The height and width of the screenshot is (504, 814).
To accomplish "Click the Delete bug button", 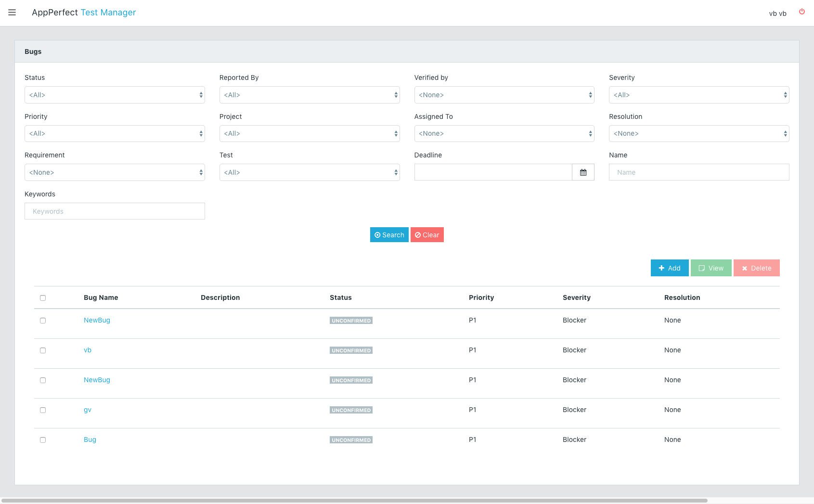I will tap(756, 268).
